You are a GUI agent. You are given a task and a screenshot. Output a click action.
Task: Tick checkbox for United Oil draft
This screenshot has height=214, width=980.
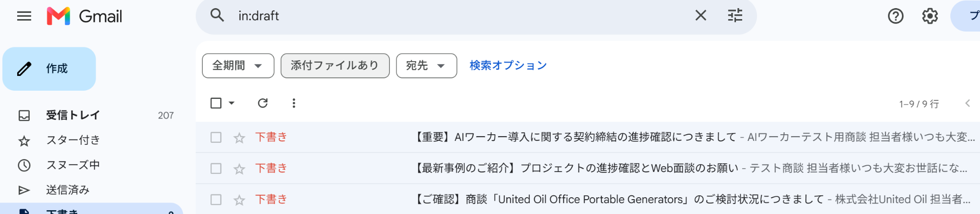(x=216, y=200)
